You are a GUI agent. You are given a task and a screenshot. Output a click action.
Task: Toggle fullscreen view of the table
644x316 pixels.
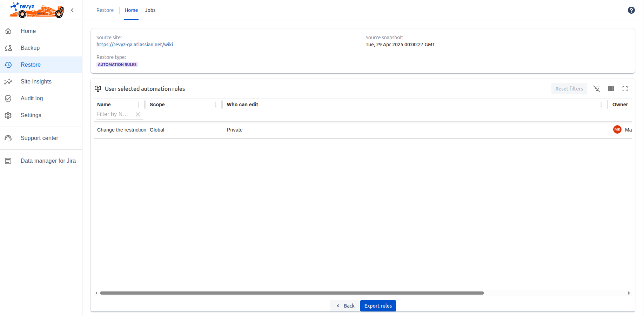point(625,89)
